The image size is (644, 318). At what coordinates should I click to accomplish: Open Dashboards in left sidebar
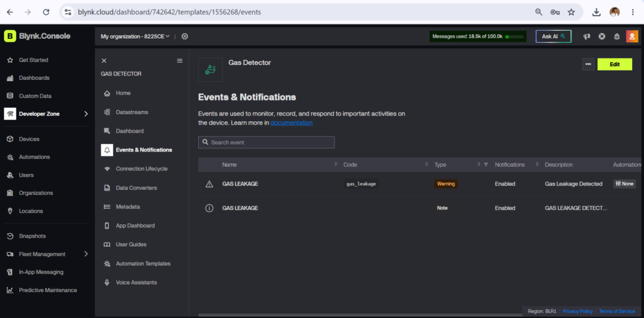(34, 77)
